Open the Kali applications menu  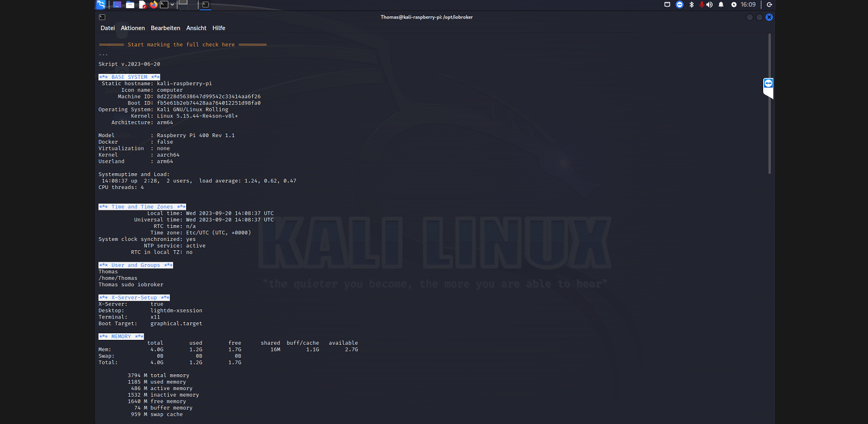click(x=101, y=4)
